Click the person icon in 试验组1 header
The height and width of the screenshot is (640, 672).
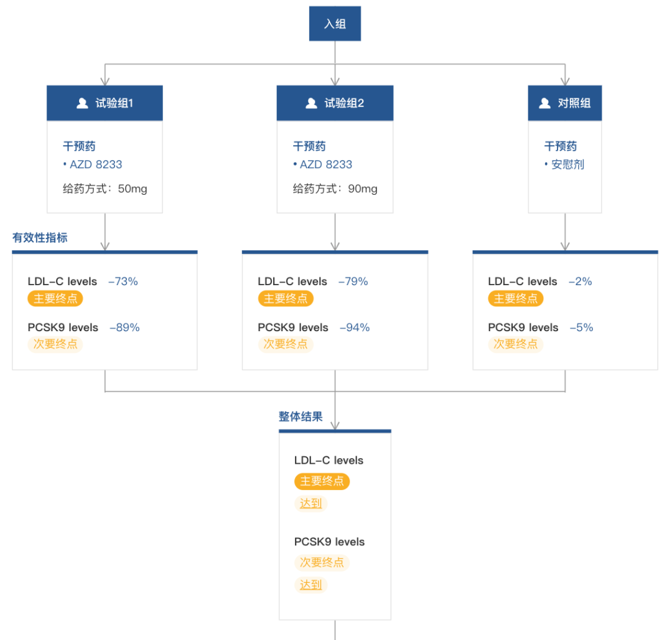click(82, 103)
